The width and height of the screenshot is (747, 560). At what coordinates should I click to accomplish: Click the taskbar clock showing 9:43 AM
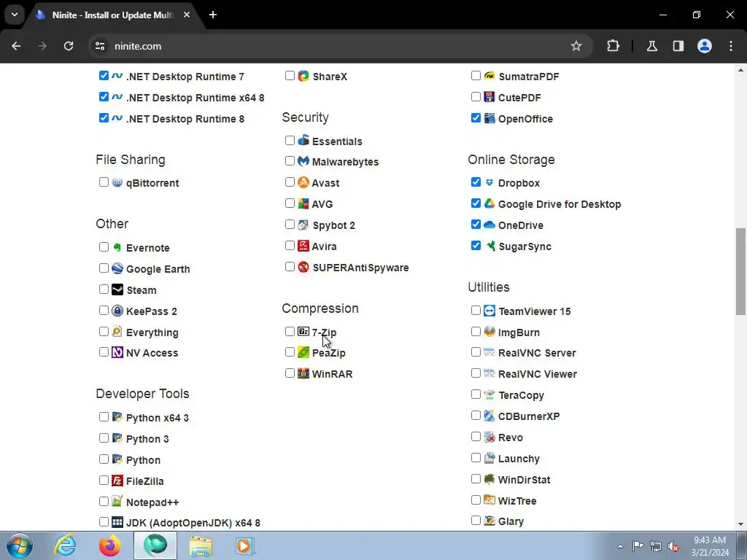click(710, 546)
